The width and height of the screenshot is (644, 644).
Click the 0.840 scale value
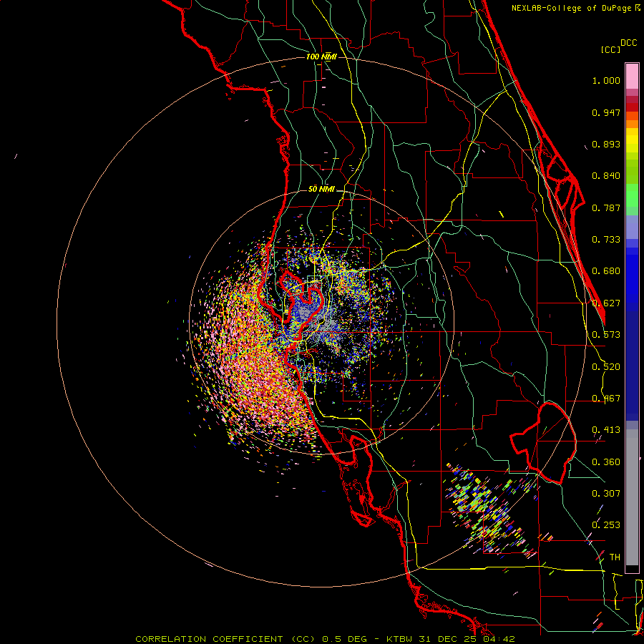(606, 176)
